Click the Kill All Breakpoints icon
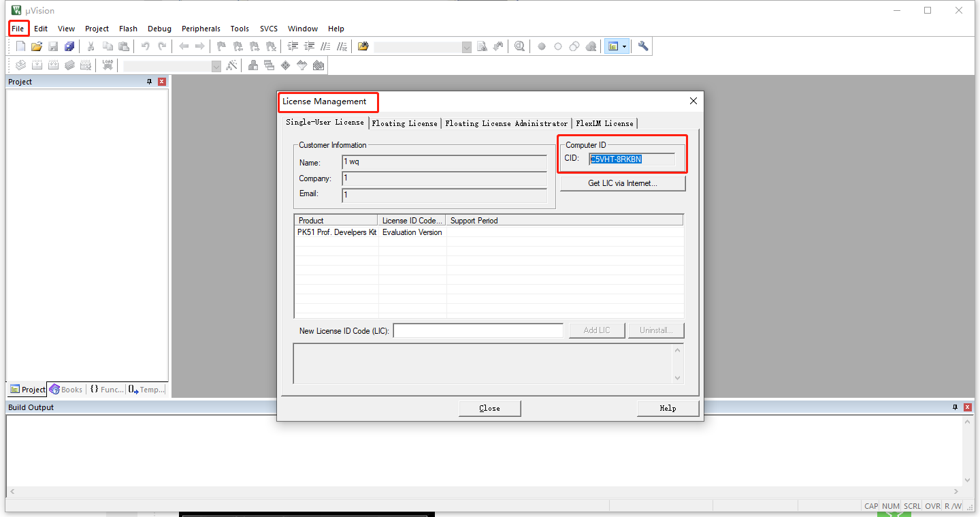 (591, 46)
